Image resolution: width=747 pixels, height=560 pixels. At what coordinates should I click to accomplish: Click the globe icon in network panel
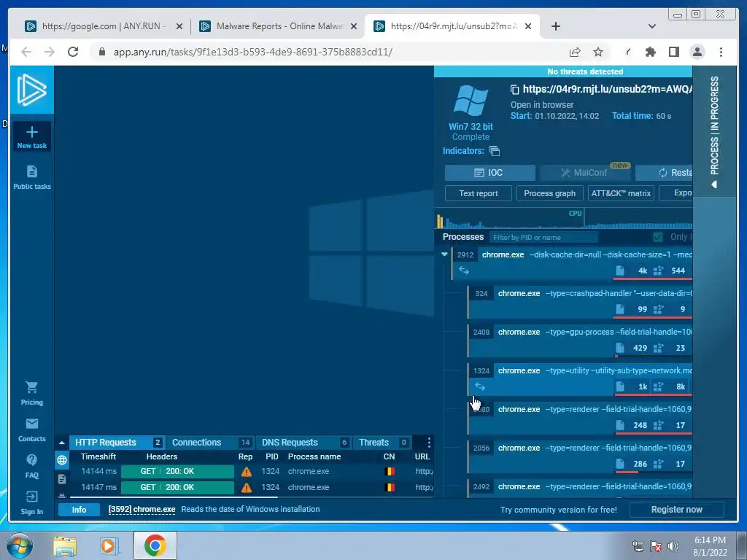click(62, 460)
